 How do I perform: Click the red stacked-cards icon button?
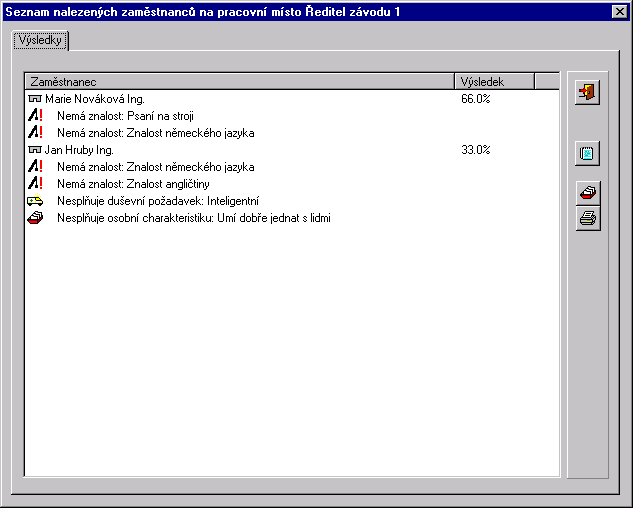pyautogui.click(x=588, y=193)
